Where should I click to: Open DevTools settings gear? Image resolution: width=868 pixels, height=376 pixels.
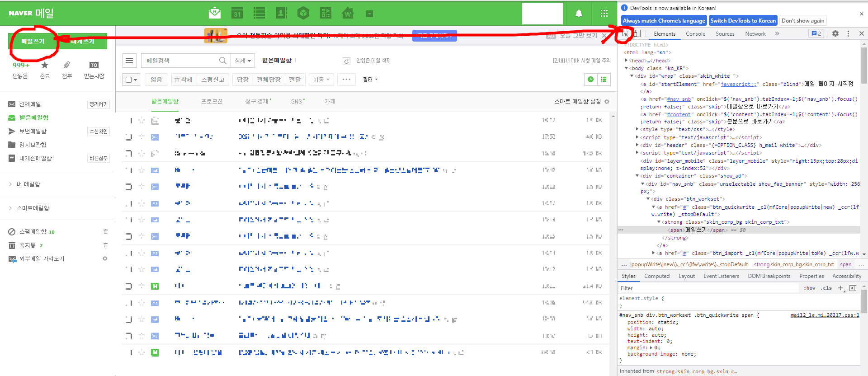835,33
